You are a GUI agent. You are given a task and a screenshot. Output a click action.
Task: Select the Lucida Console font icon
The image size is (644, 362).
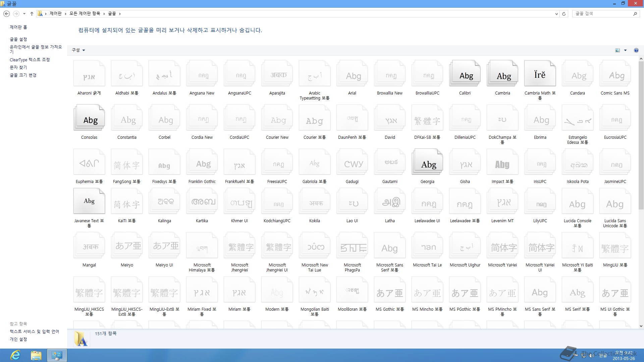(x=578, y=201)
